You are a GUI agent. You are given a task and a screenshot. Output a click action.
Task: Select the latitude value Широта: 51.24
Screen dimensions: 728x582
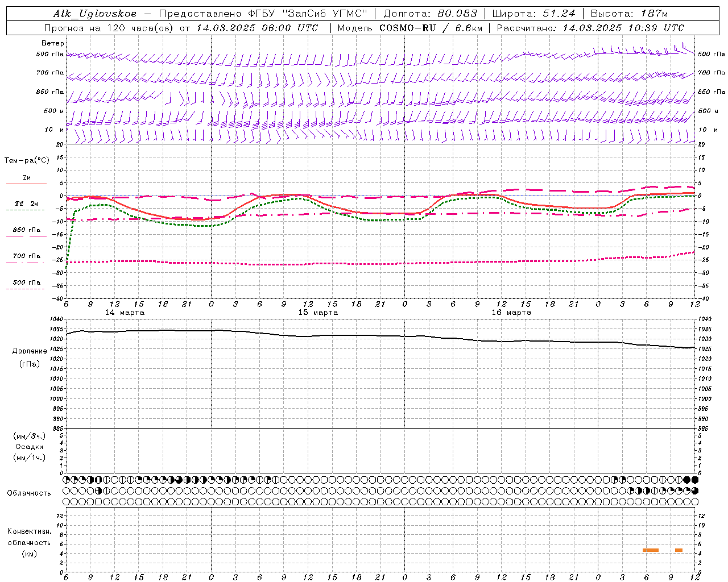533,14
